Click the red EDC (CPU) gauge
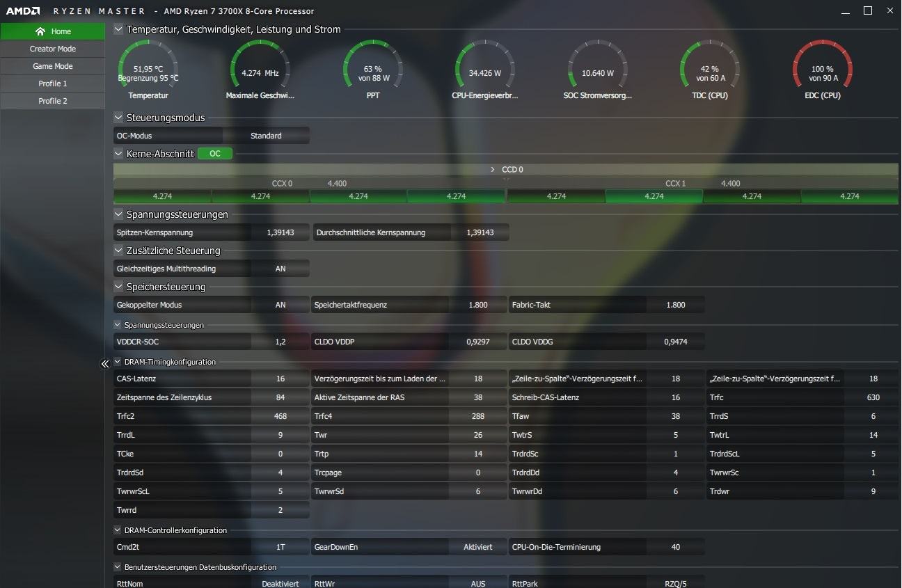902x588 pixels. point(823,70)
